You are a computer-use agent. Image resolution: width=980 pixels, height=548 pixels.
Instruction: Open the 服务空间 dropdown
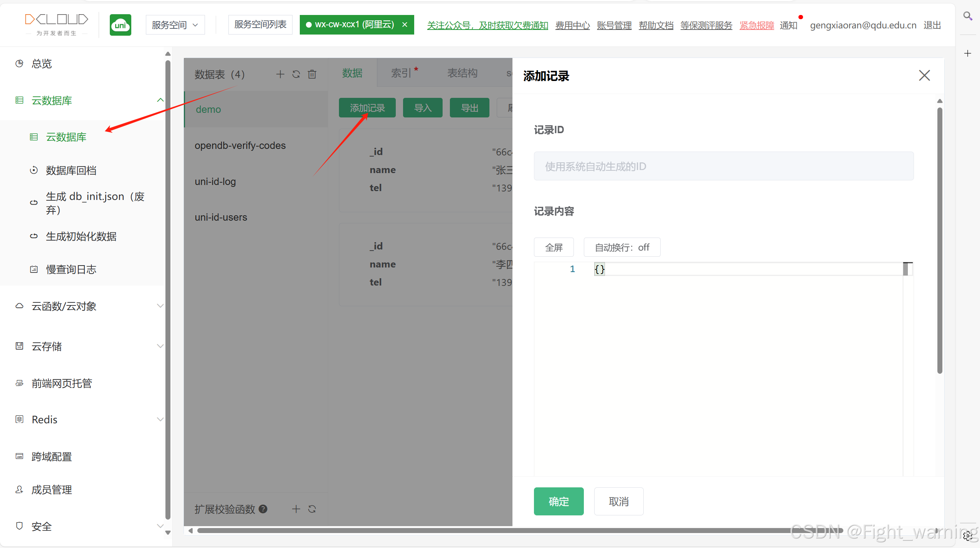point(175,25)
